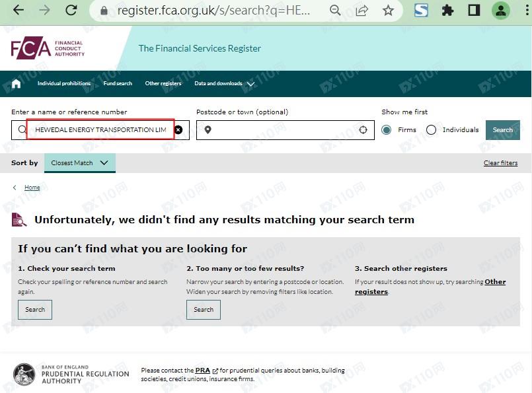The height and width of the screenshot is (393, 532).
Task: Expand the Data and downloads menu
Action: tap(224, 83)
